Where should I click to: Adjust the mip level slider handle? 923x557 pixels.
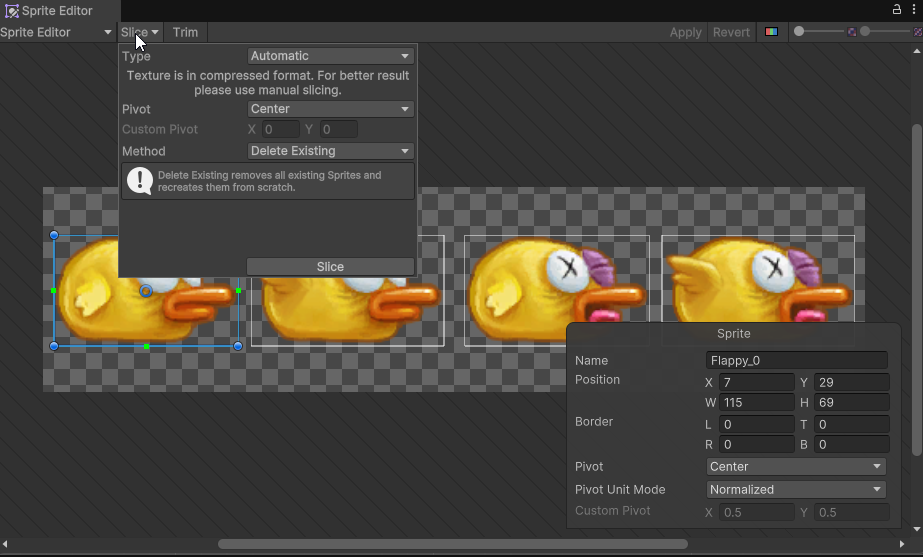coord(865,31)
